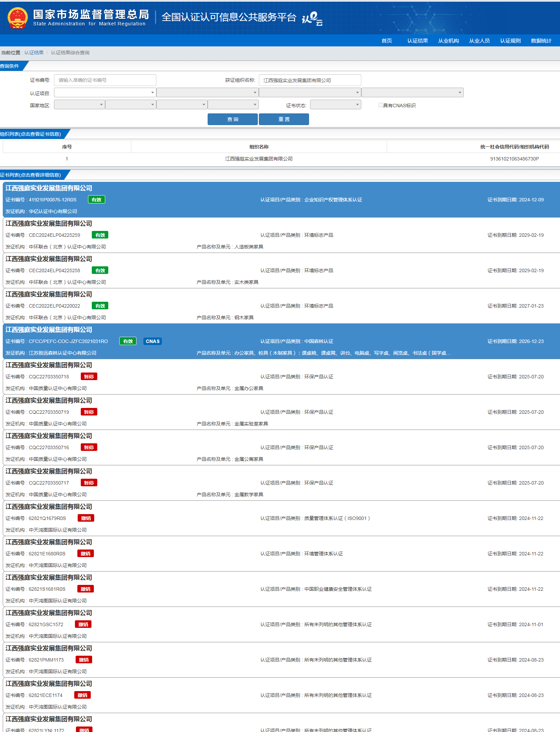The image size is (560, 732).
Task: Open the 证书状态 dropdown
Action: point(336,104)
